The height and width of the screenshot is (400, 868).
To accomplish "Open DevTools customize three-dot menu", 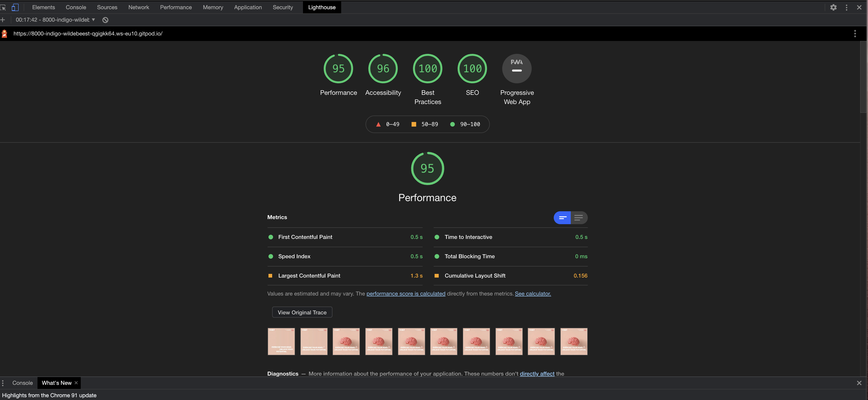I will (846, 7).
